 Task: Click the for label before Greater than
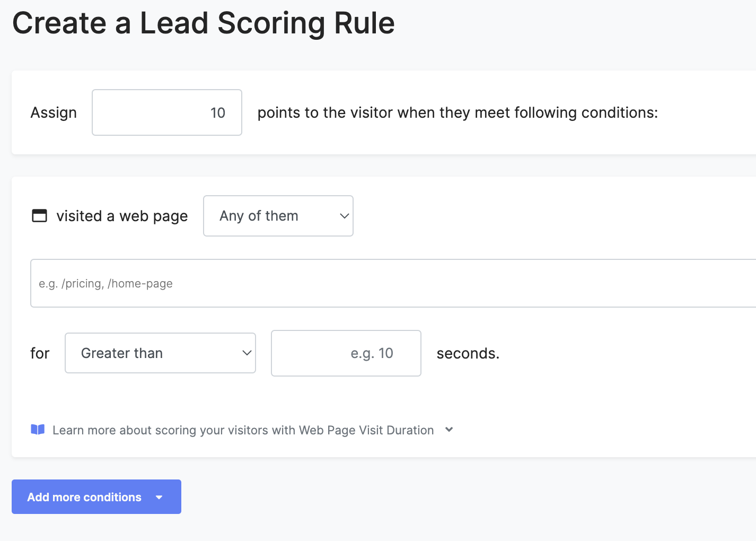(x=40, y=353)
